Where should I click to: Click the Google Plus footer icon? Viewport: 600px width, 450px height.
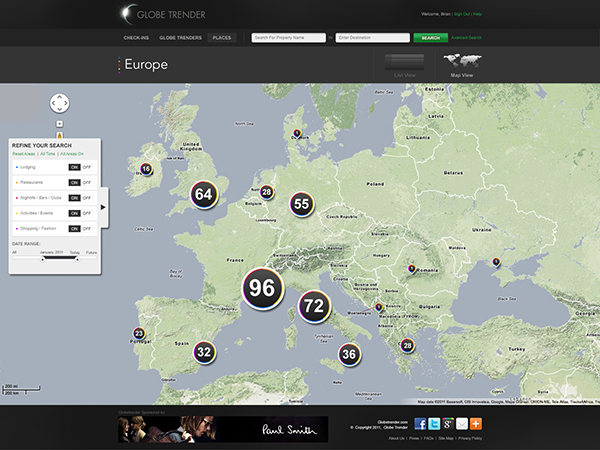pyautogui.click(x=447, y=423)
